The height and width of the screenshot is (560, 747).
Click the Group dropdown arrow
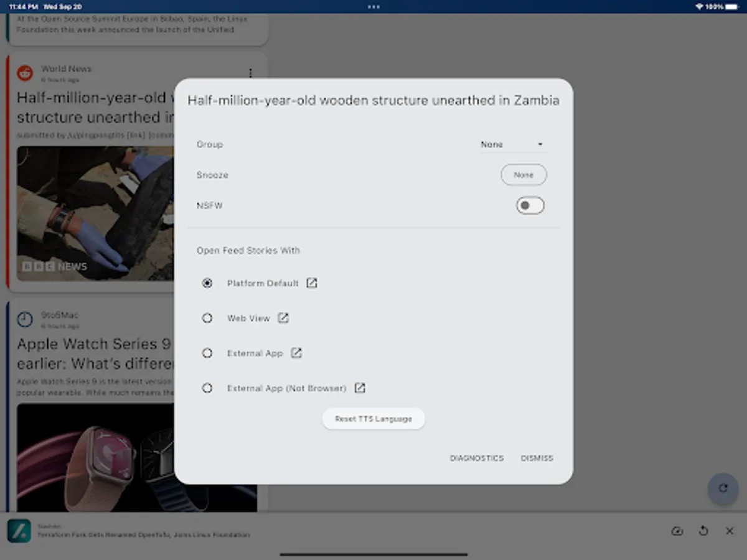(x=540, y=144)
